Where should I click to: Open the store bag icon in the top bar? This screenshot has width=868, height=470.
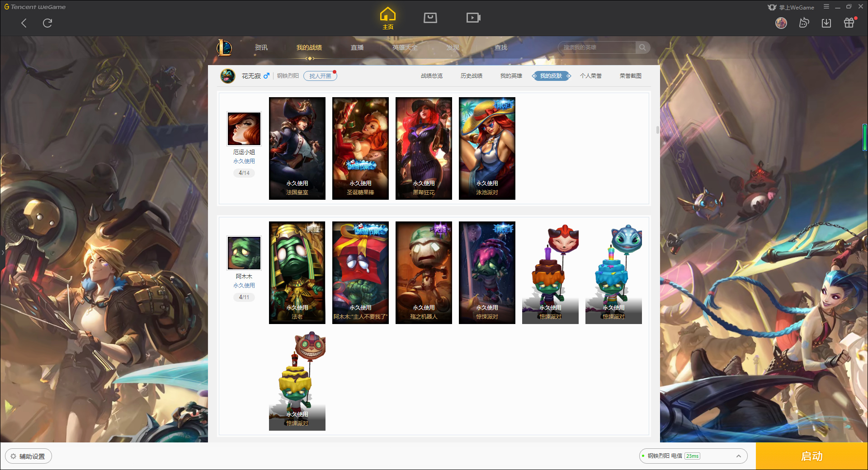point(430,18)
